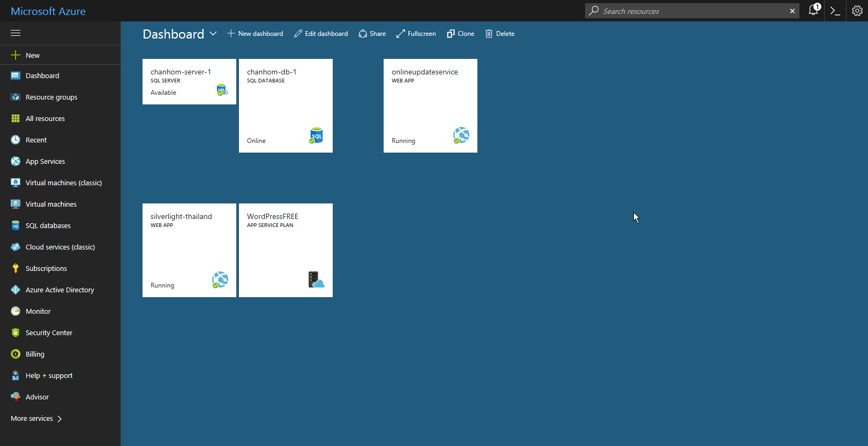Click web app icon in onlineupdateservice tile

click(461, 135)
